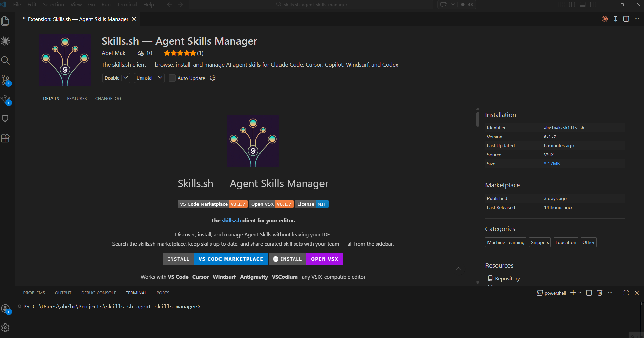
Task: Select the Machine Learning category
Action: pos(506,242)
